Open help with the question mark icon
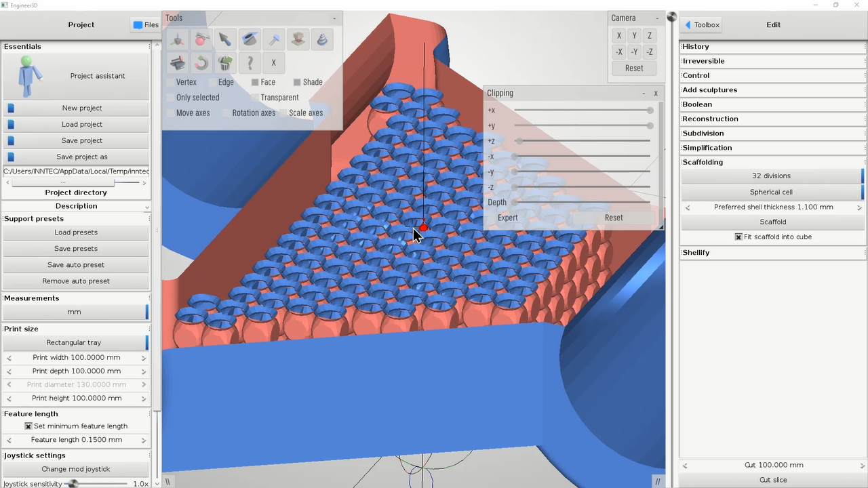The image size is (868, 488). click(x=250, y=63)
